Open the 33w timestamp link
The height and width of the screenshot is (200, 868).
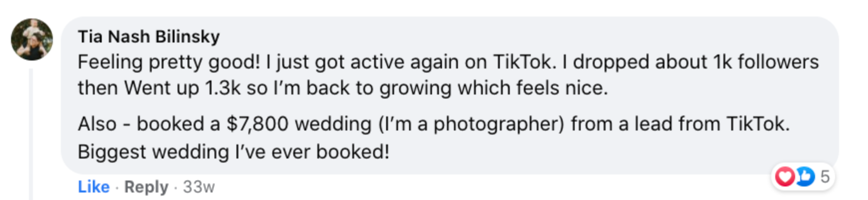point(199,186)
